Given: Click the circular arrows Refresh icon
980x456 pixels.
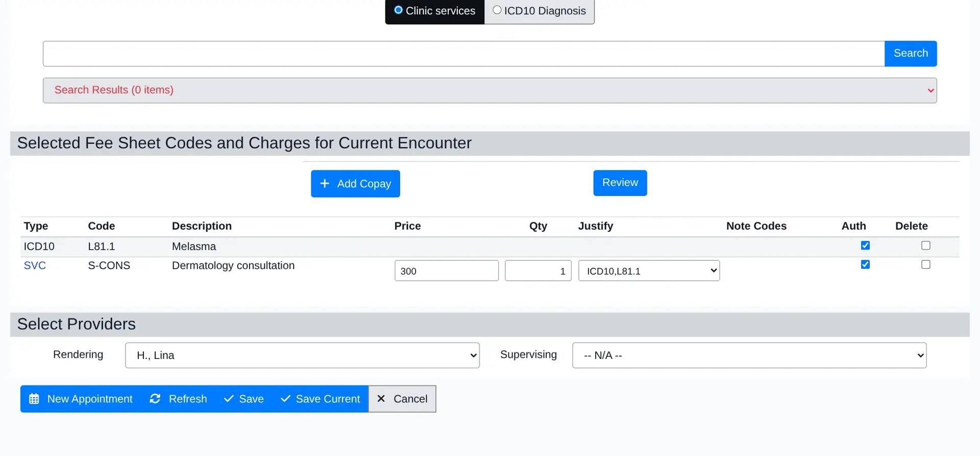Looking at the screenshot, I should click(155, 399).
